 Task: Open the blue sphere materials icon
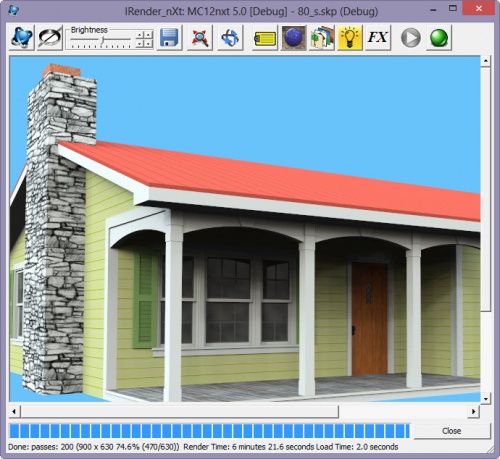pos(293,38)
